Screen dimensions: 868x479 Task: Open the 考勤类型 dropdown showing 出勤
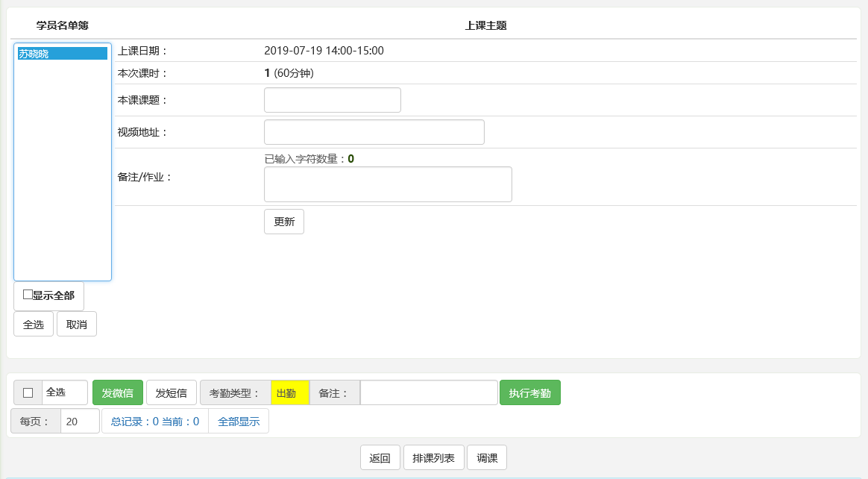(x=289, y=392)
